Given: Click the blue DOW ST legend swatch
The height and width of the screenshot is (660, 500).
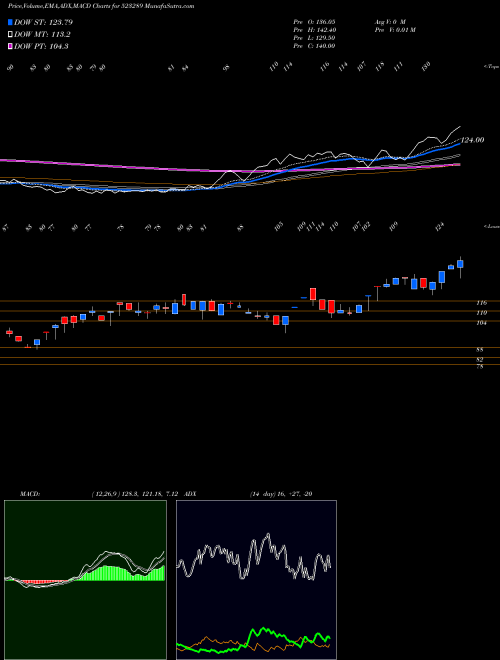Looking at the screenshot, I should point(10,22).
